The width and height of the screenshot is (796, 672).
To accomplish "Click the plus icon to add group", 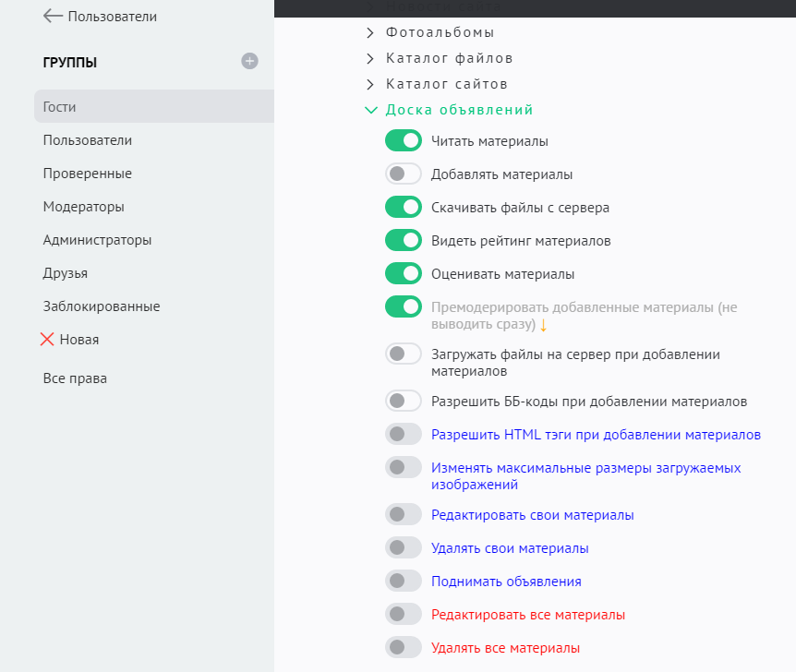I will click(x=249, y=61).
